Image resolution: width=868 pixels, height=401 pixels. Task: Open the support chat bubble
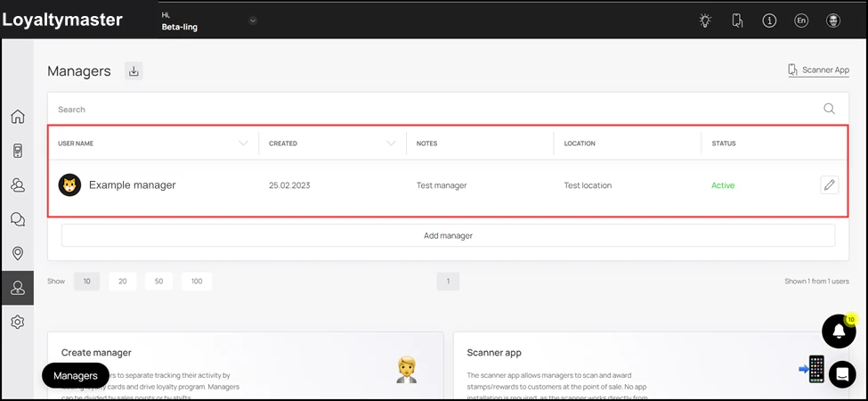(x=842, y=374)
